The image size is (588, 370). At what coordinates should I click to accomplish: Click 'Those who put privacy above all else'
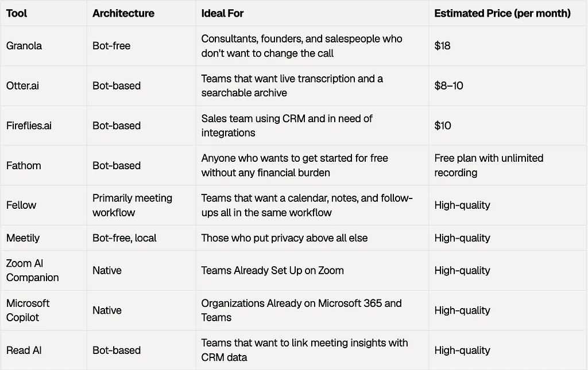(x=285, y=238)
